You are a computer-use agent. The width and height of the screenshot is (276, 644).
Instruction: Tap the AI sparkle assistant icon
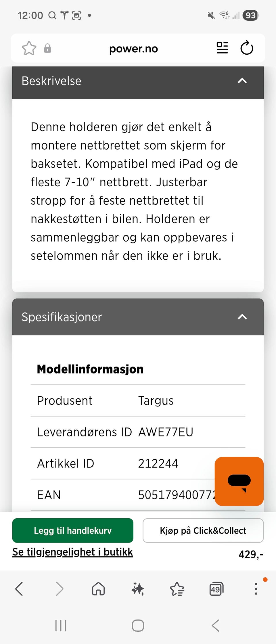point(138,589)
